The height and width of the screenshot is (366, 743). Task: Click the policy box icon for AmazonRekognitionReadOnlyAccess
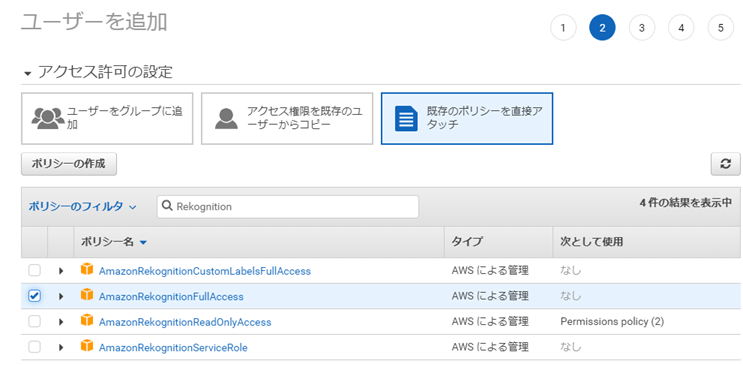[87, 321]
